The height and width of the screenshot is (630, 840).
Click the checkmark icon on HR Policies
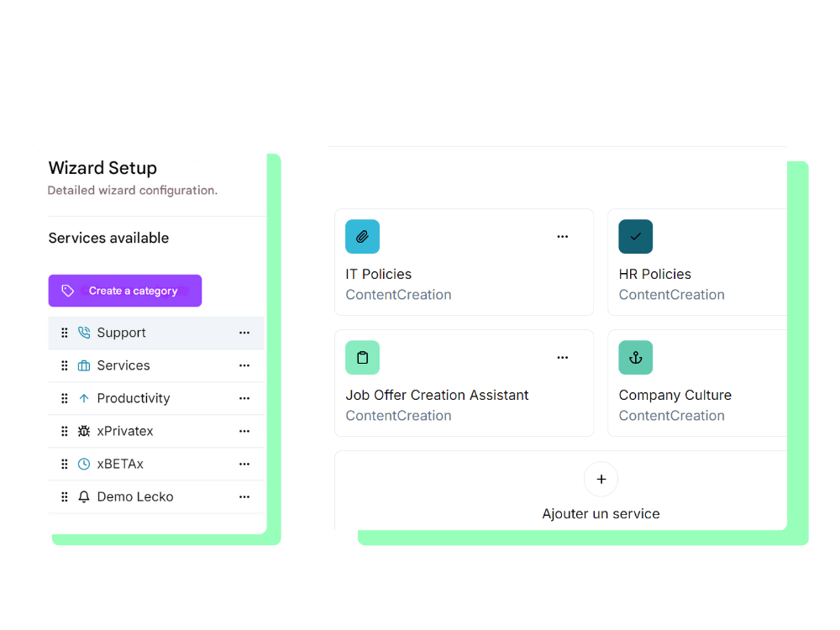tap(635, 237)
